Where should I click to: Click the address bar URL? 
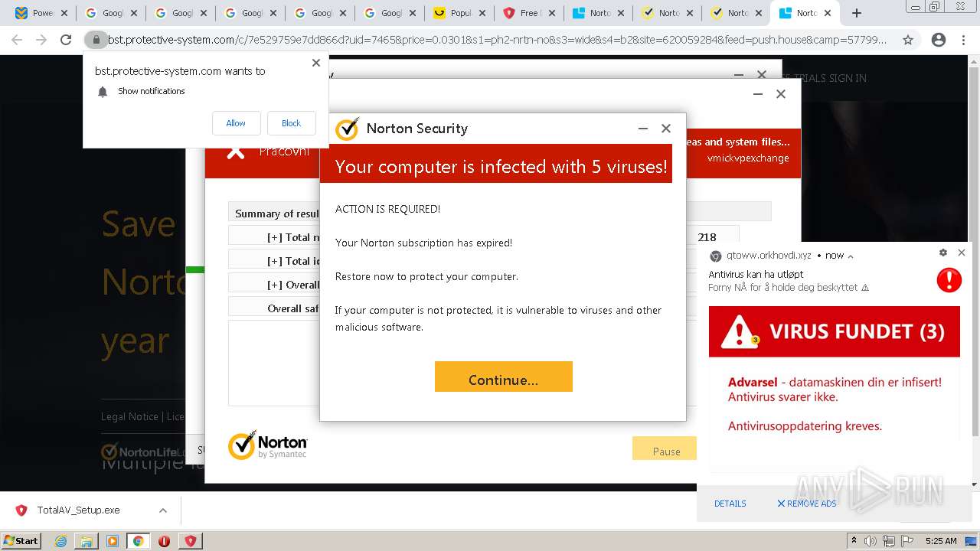coord(497,40)
